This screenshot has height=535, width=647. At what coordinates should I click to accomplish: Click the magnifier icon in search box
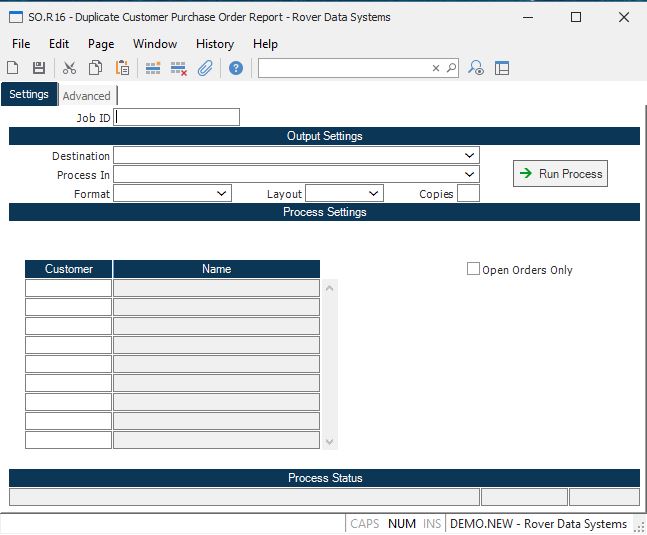451,68
